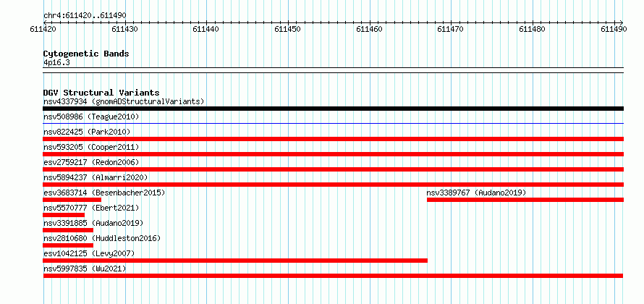Open nsv593205 (Cooper2011) variant label

pos(91,147)
